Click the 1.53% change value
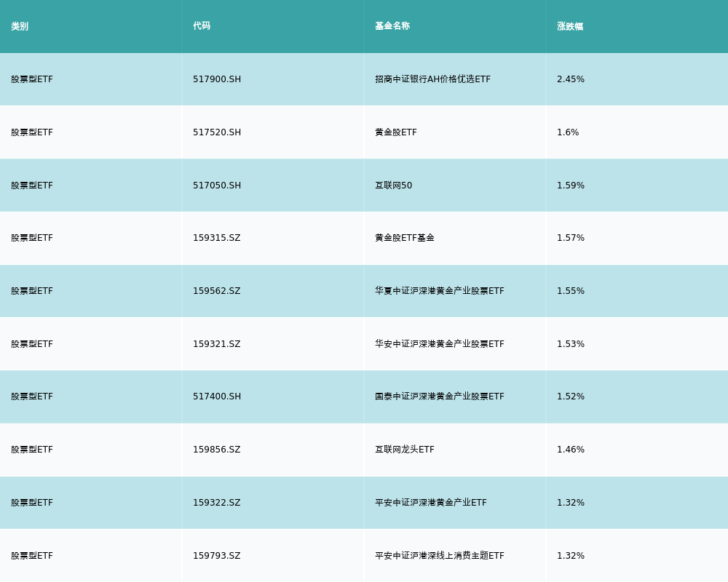 pos(571,344)
